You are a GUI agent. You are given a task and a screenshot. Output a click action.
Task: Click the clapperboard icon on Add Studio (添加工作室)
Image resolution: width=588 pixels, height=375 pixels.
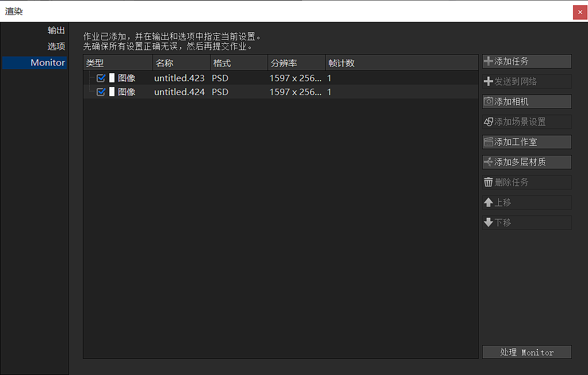488,142
